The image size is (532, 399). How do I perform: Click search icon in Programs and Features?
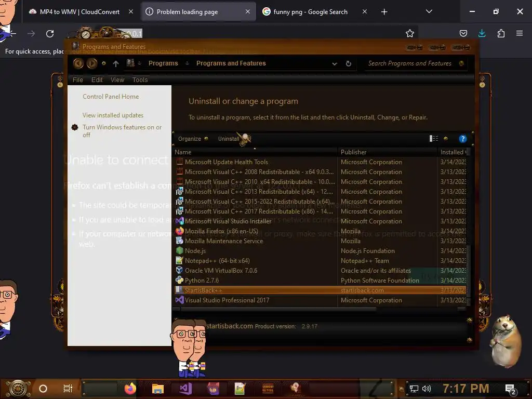[461, 63]
